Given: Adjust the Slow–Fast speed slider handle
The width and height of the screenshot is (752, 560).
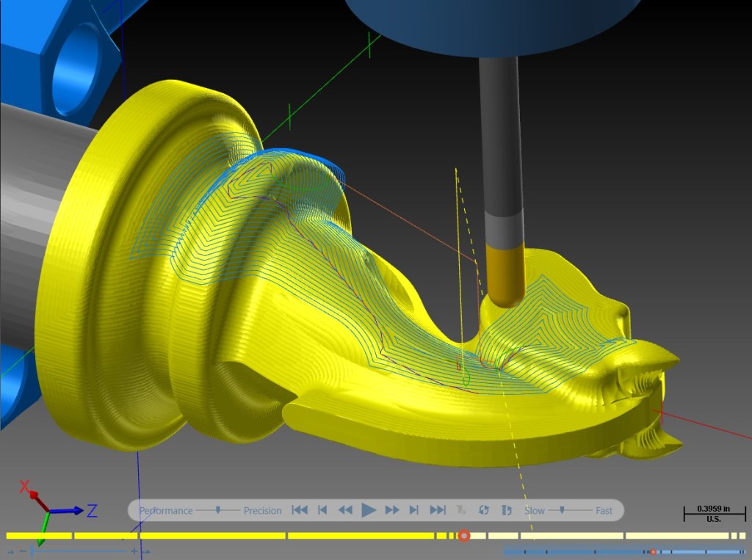Looking at the screenshot, I should point(562,510).
